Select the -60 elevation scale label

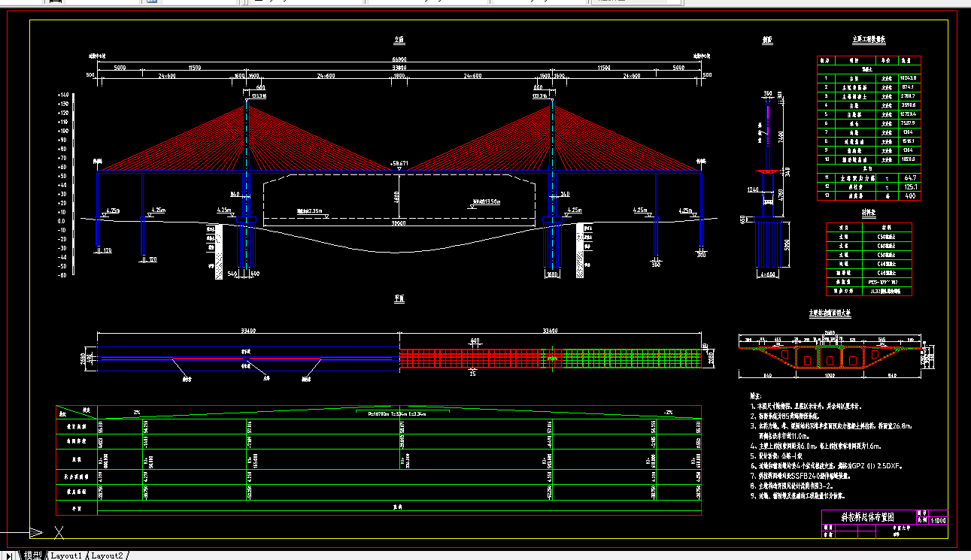coord(63,275)
